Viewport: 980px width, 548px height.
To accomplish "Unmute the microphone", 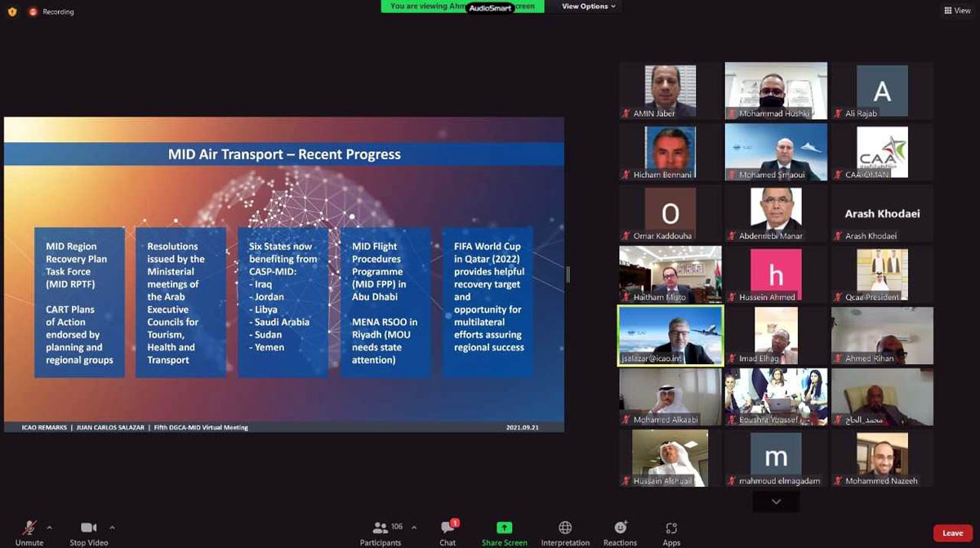I will click(29, 529).
